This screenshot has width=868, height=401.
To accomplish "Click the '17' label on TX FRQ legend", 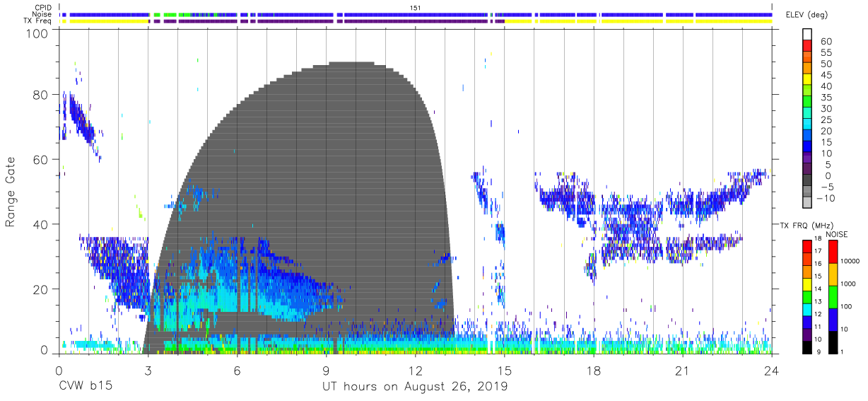I will 819,251.
